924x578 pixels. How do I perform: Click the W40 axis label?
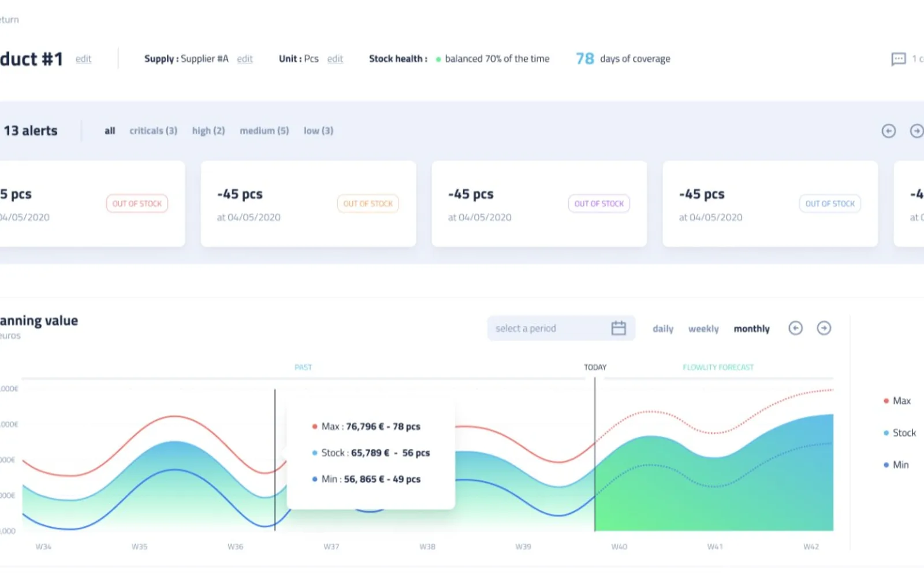point(619,547)
